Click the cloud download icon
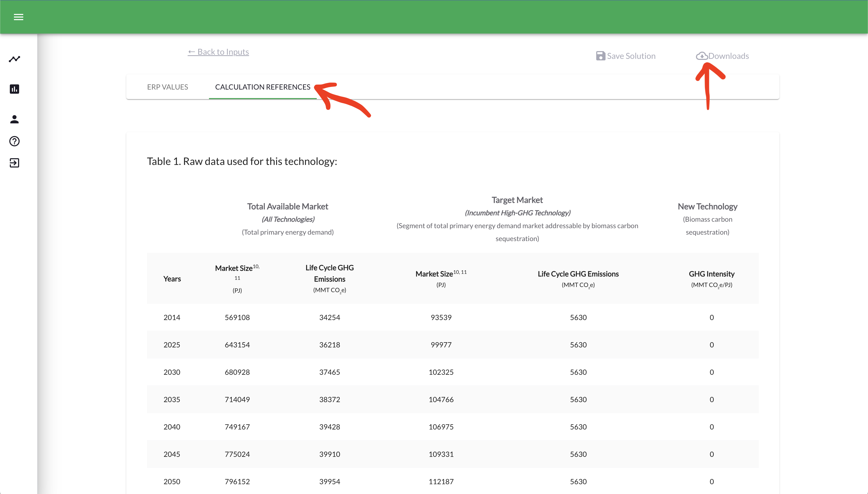The width and height of the screenshot is (868, 494). click(x=702, y=56)
